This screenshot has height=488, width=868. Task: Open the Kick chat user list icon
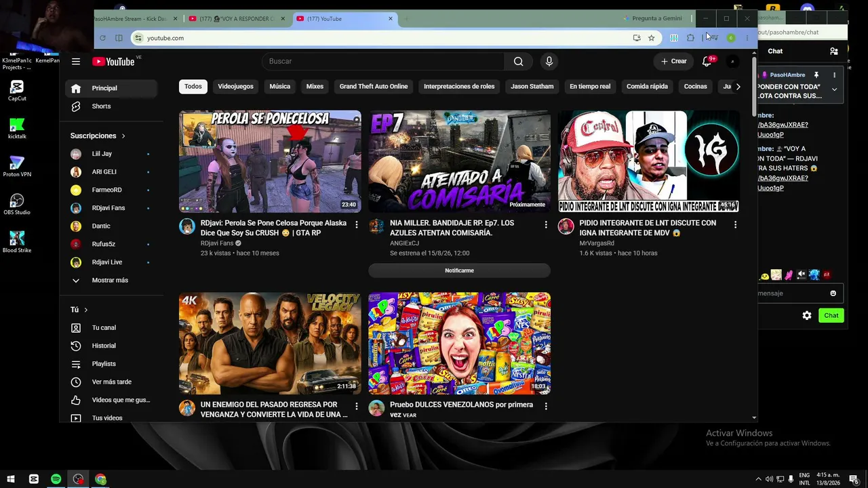[834, 51]
